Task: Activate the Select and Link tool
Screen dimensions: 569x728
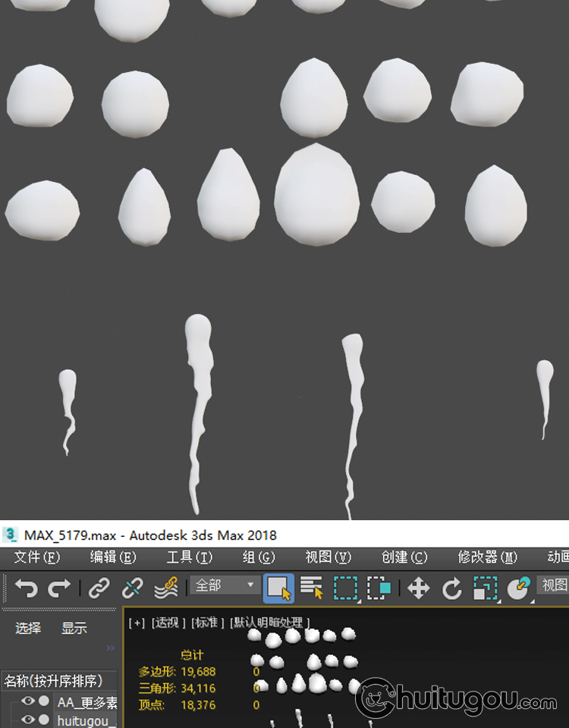Action: (x=99, y=588)
